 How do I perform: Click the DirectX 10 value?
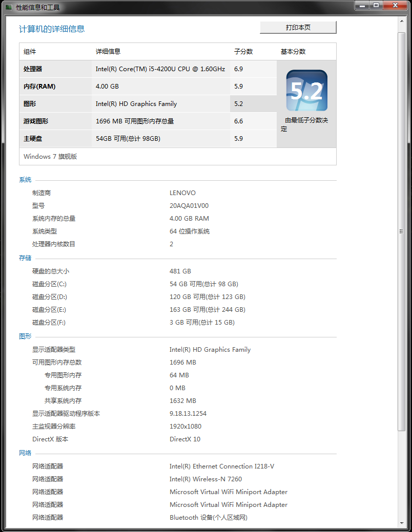(185, 439)
